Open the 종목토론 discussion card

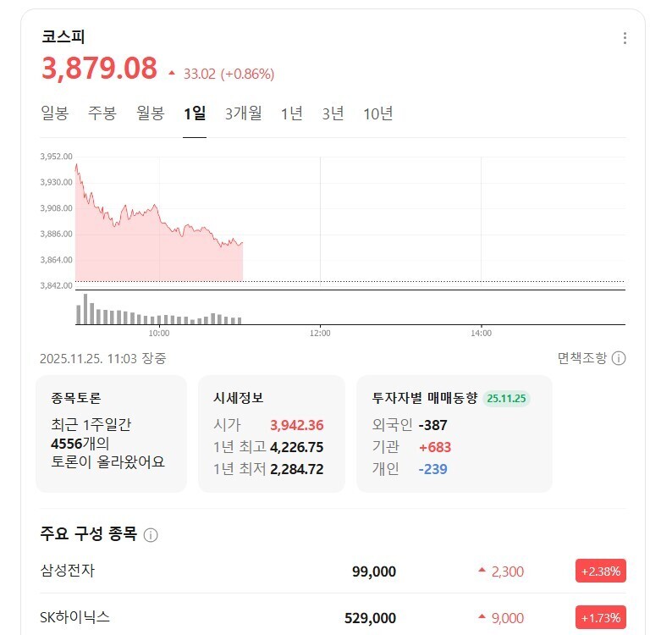(112, 433)
